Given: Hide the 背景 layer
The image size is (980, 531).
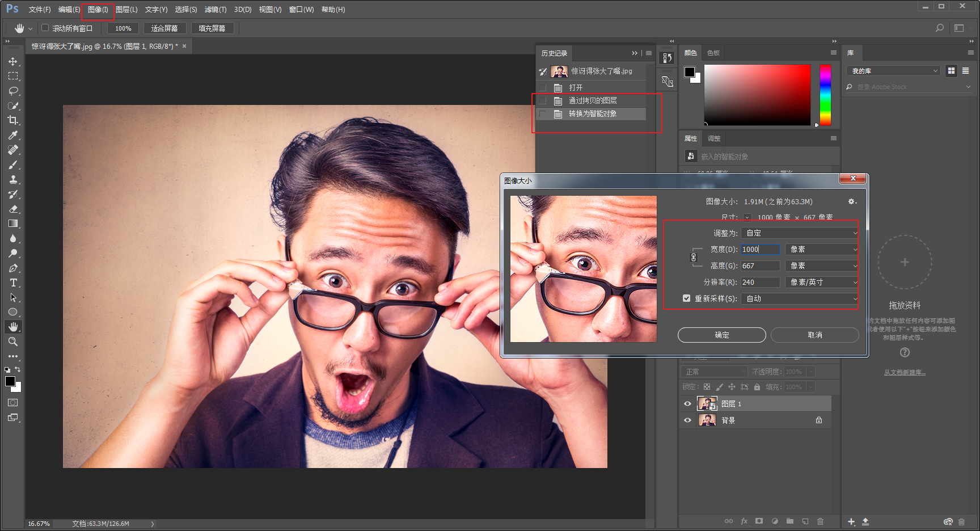Looking at the screenshot, I should [x=687, y=420].
